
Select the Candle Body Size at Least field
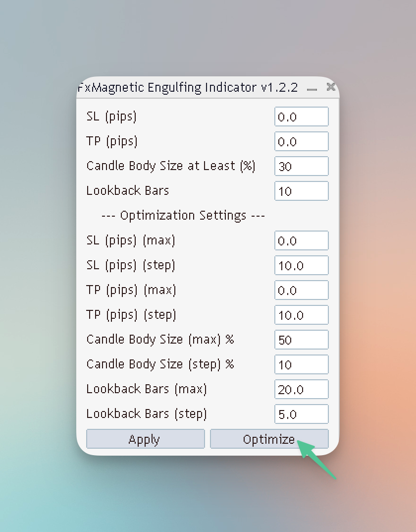point(301,167)
